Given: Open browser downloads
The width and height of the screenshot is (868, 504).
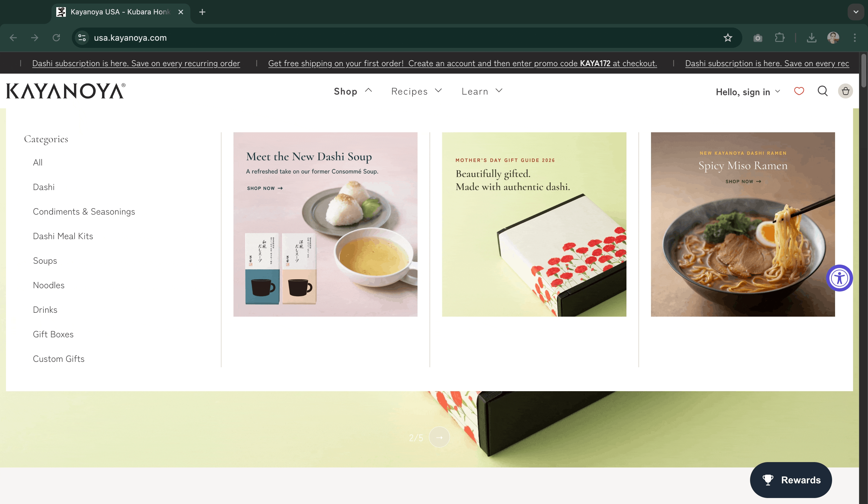Looking at the screenshot, I should pyautogui.click(x=811, y=38).
